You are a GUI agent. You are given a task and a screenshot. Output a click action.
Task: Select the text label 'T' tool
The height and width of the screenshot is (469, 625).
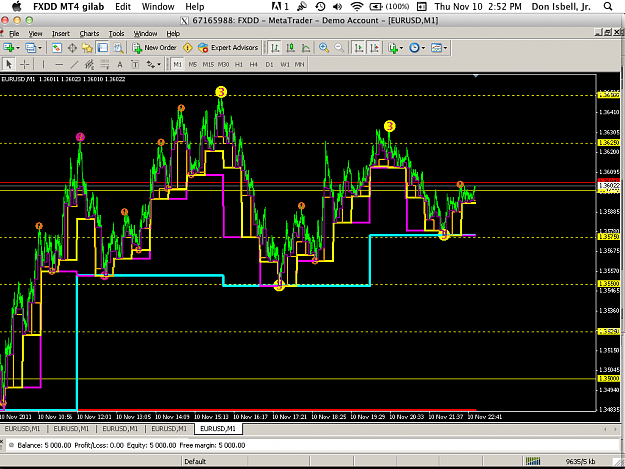135,64
